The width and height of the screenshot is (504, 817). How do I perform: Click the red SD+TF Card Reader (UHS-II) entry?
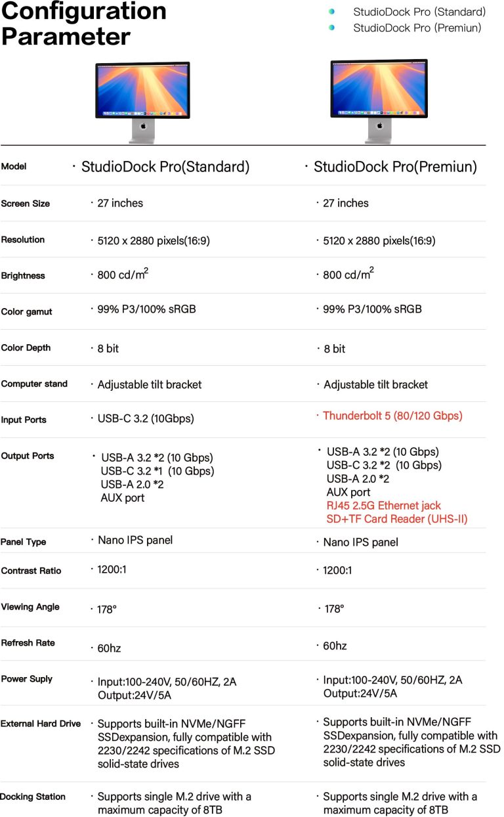pos(396,519)
